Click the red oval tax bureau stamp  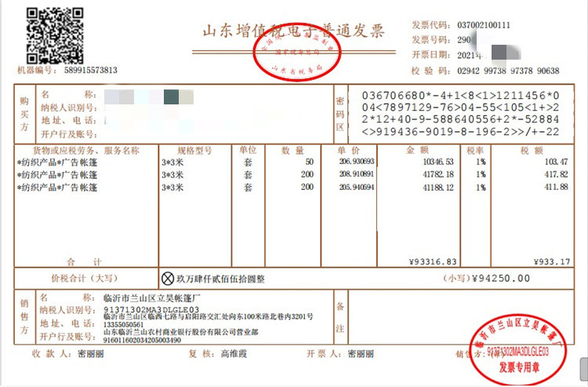coord(297,52)
